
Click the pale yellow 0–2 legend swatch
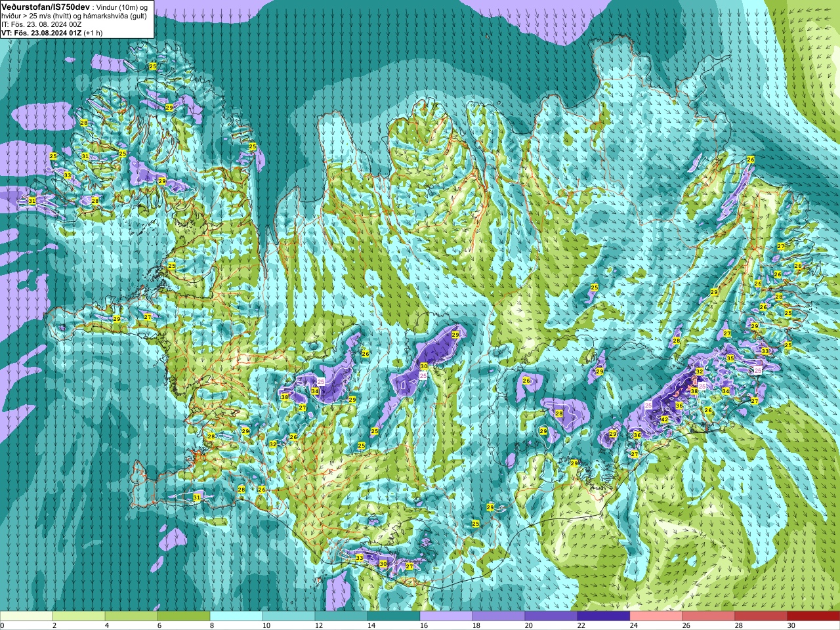click(26, 616)
